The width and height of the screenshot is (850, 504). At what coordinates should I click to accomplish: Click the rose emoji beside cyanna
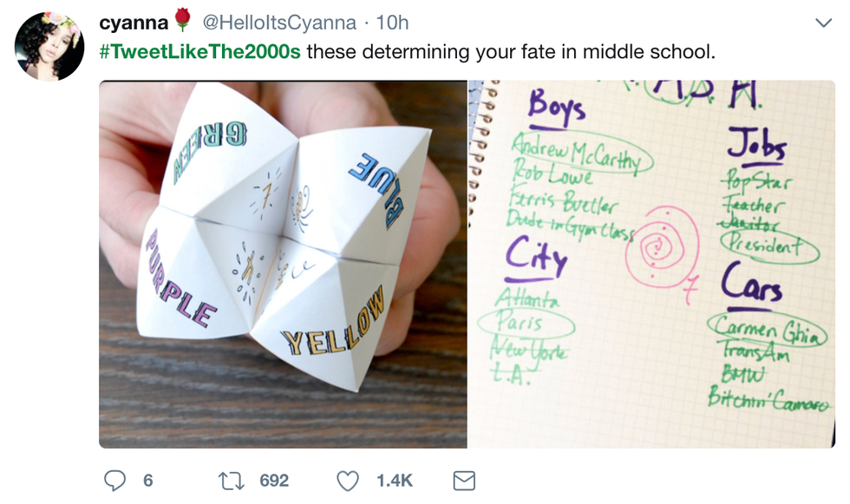[x=181, y=20]
